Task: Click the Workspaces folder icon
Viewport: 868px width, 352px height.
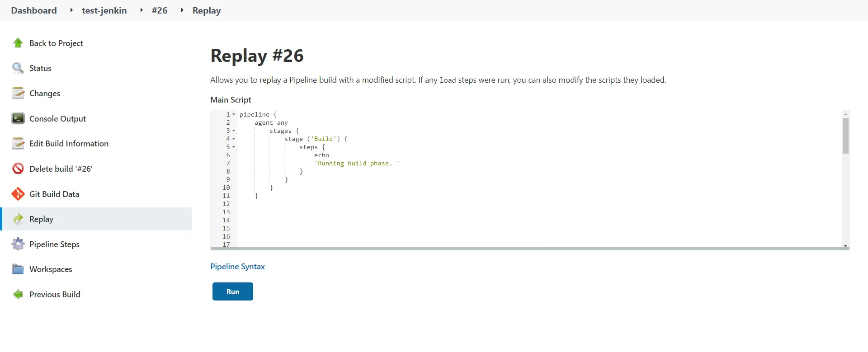Action: tap(18, 269)
